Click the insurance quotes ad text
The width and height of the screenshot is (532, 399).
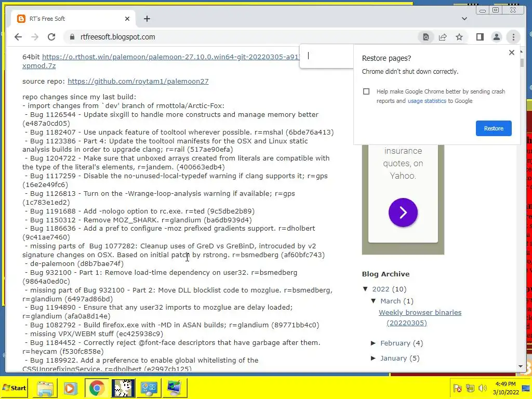pos(403,163)
